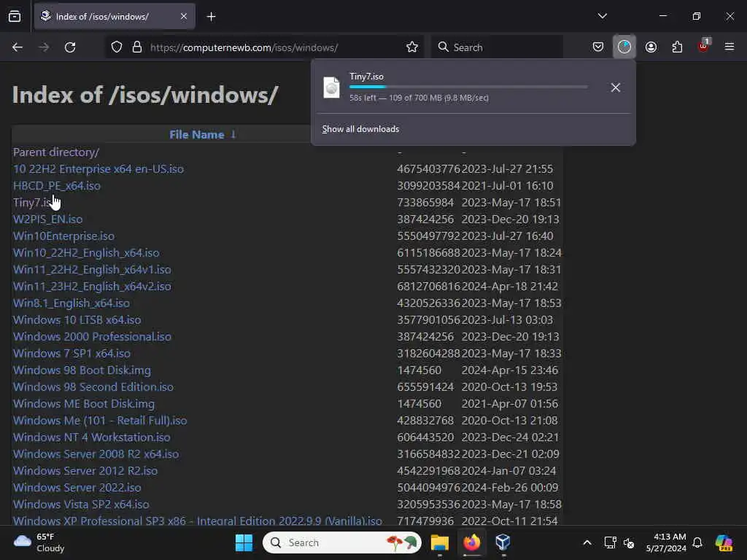Save page to Pocket
Screen dimensions: 747x560
pyautogui.click(x=598, y=47)
